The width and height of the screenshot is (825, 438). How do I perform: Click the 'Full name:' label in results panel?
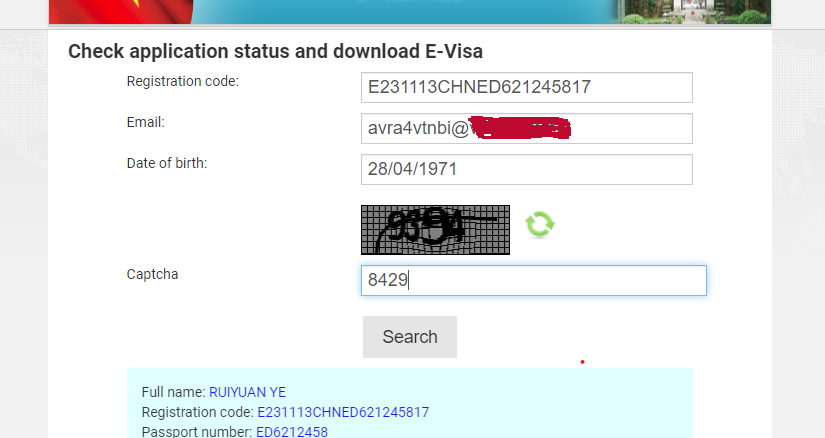[x=174, y=392]
